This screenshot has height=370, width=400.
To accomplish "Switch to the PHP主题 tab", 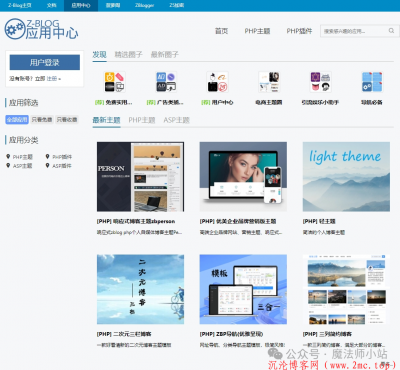I will coord(142,120).
